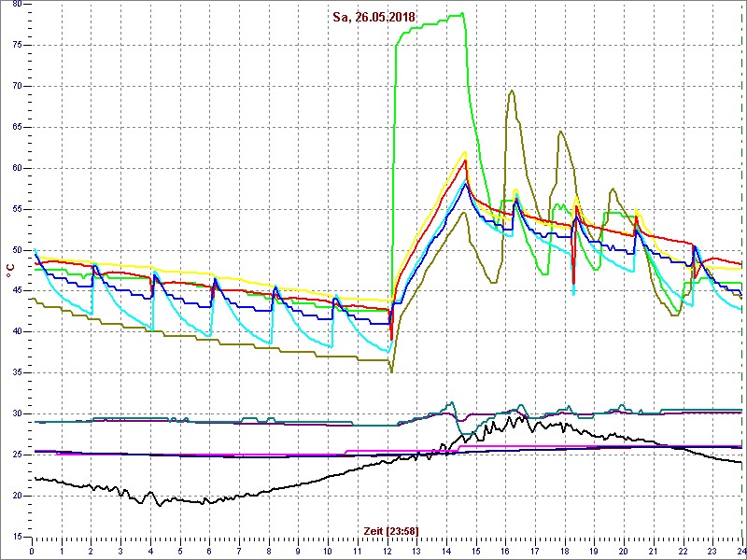Select the 80 tick label on temperature axis

tap(17, 5)
